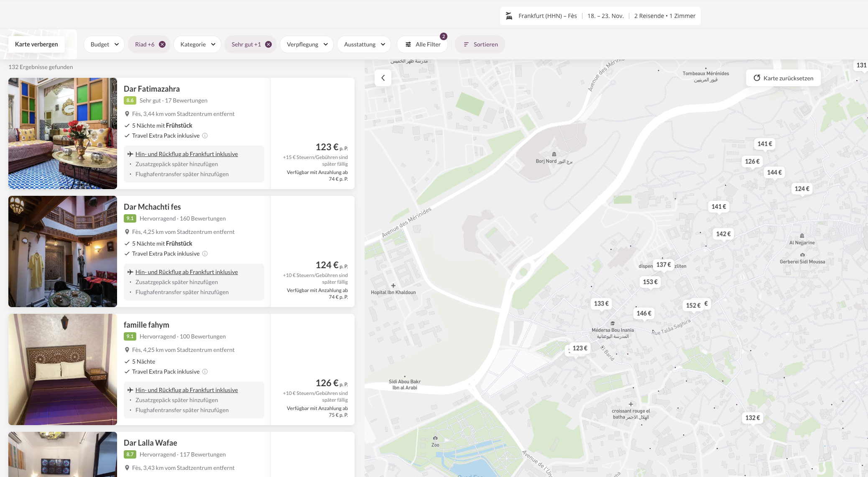Open the Ausstattung filter dropdown
This screenshot has width=868, height=477.
pyautogui.click(x=364, y=44)
